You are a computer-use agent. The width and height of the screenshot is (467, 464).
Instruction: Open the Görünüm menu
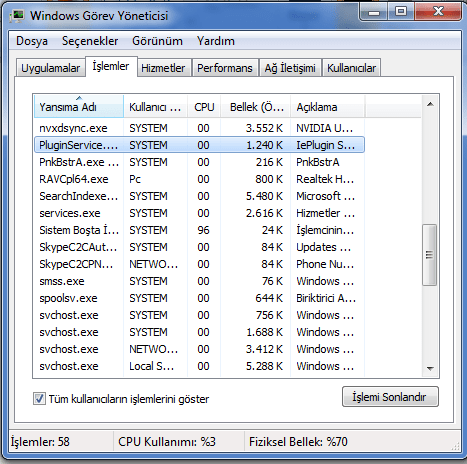(157, 41)
